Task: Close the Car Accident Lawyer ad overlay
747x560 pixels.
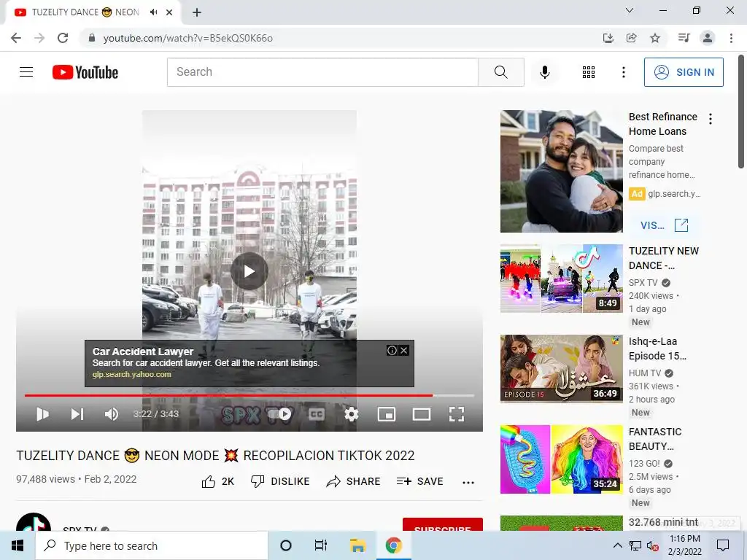Action: [x=404, y=351]
